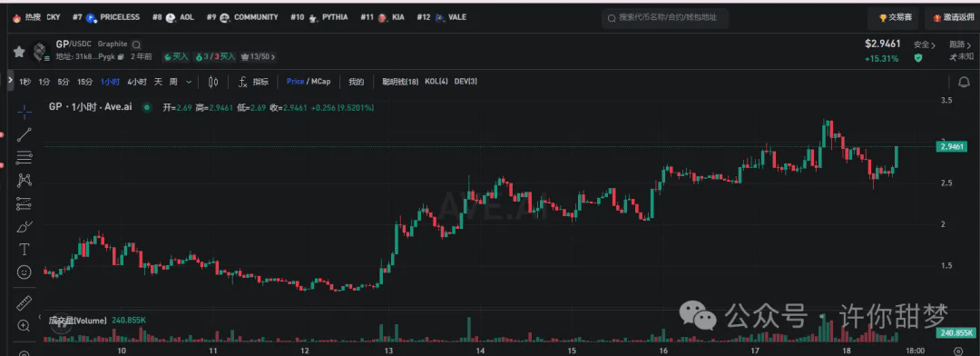Click the 3/3买入 smart money tag
Viewport: 980px width, 356px height.
[x=216, y=57]
